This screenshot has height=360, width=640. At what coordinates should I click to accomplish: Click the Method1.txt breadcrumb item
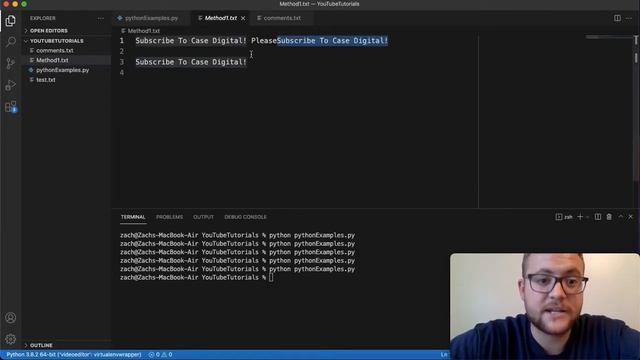(144, 31)
